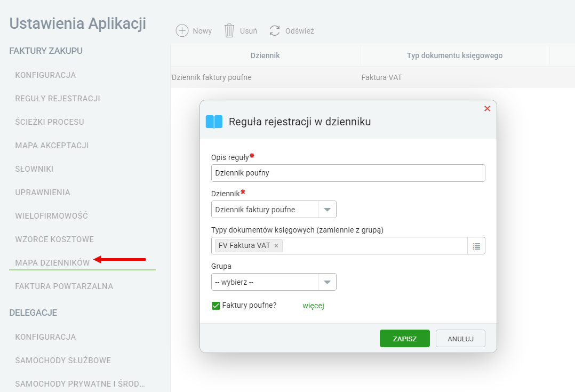Open the '-- wybierz --' combo box
Screen dimensions: 575x392
[274, 282]
